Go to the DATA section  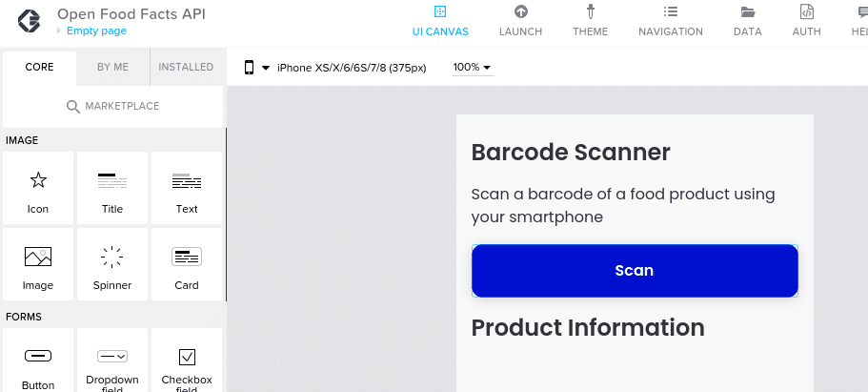click(747, 21)
